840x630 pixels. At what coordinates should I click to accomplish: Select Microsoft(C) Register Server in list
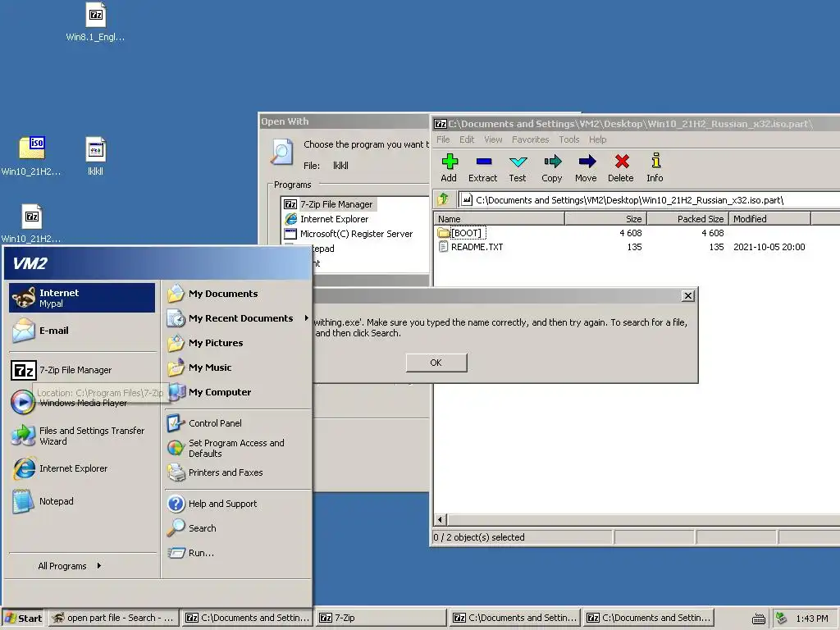click(x=349, y=234)
